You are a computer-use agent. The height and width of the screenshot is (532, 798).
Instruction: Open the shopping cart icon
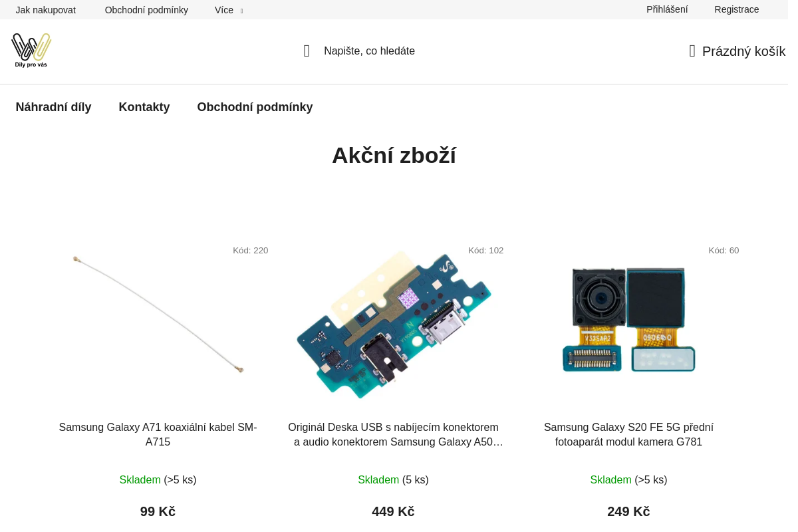point(692,51)
